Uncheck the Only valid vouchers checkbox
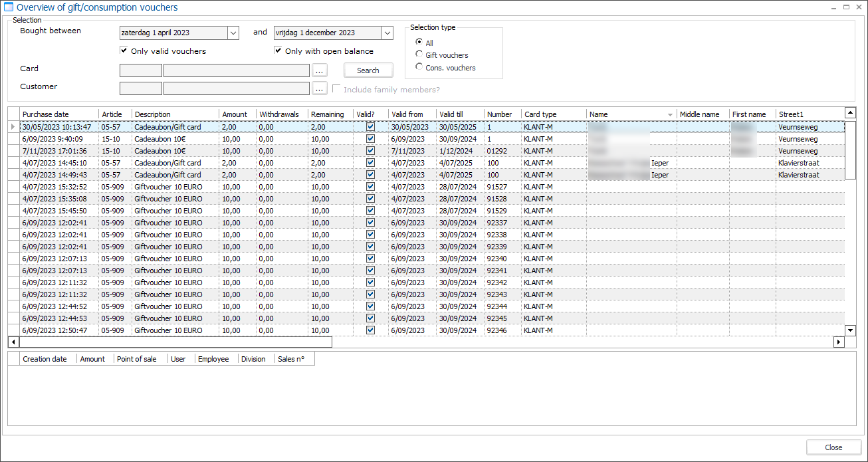Image resolution: width=868 pixels, height=462 pixels. 124,51
